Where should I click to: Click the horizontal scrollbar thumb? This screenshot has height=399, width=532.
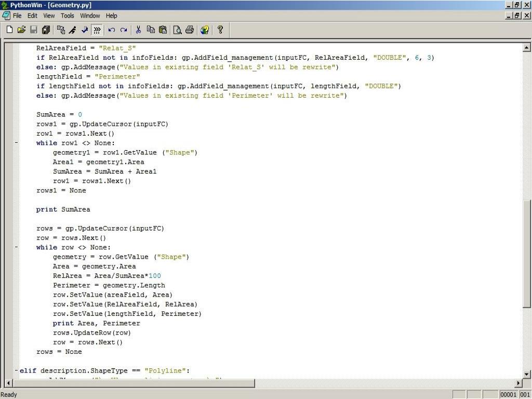(134, 383)
